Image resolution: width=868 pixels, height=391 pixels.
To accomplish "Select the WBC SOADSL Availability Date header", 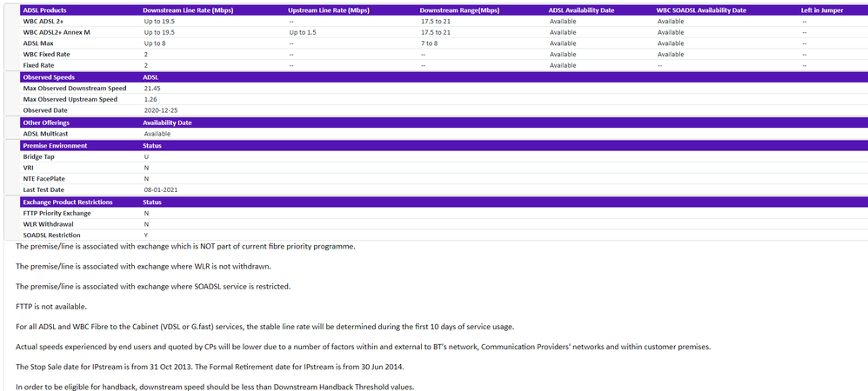I will coord(701,10).
